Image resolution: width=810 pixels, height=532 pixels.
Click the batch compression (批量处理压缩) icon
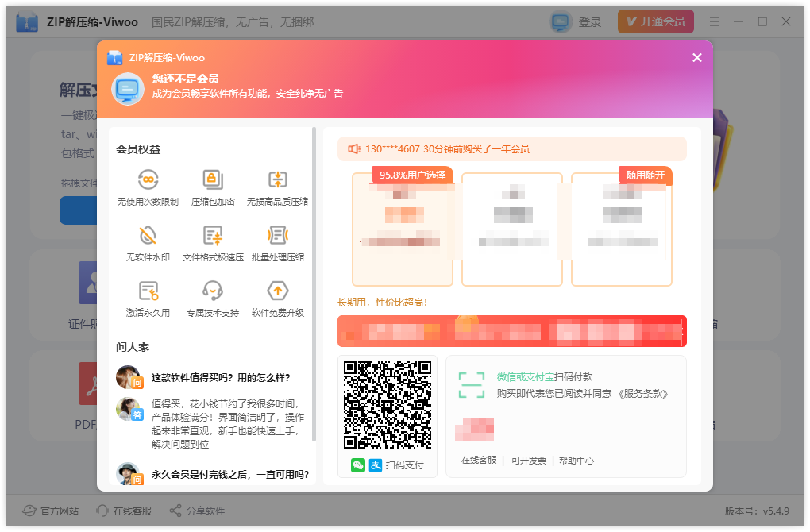tap(277, 236)
